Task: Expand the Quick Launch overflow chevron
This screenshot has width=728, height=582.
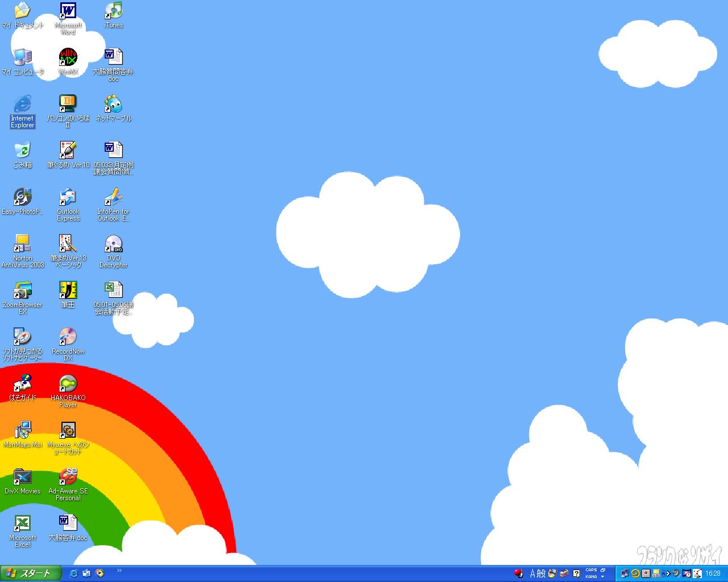Action: pyautogui.click(x=119, y=571)
